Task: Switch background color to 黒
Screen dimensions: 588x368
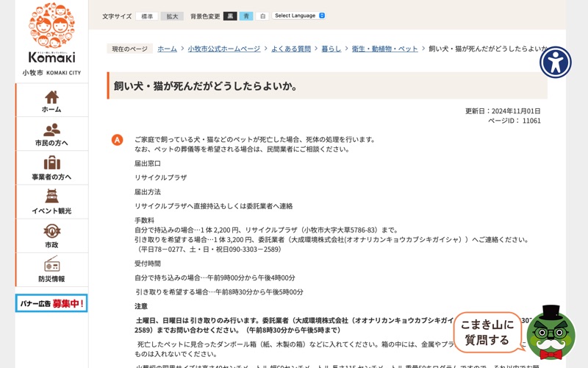Action: [230, 15]
